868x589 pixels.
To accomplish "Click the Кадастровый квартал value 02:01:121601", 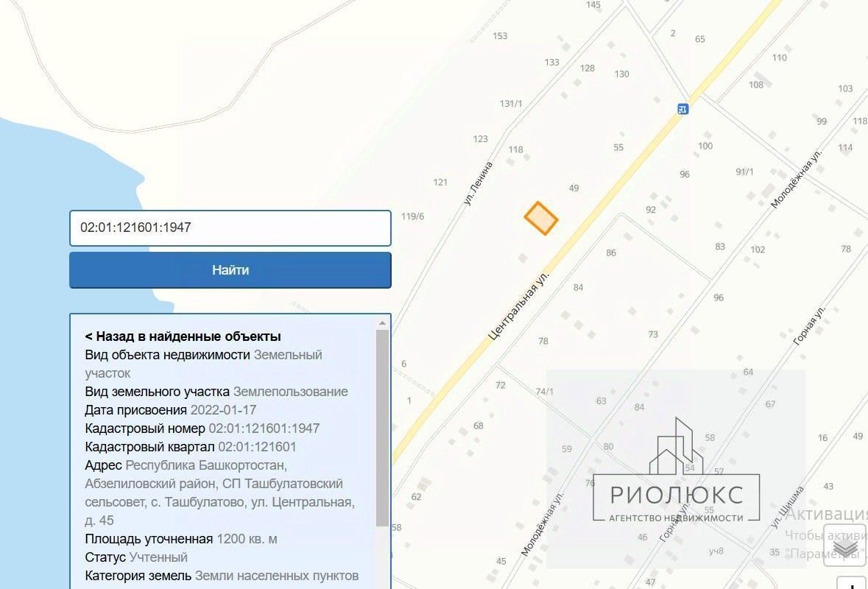I will pos(257,447).
